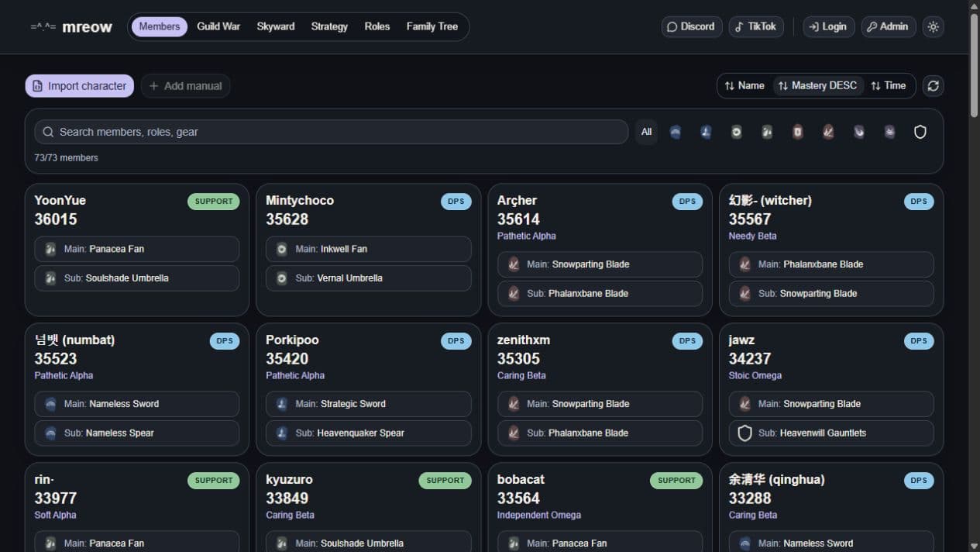This screenshot has height=552, width=980.
Task: Click icon beside Porkipoo's Main Strategic Sword
Action: 282,404
